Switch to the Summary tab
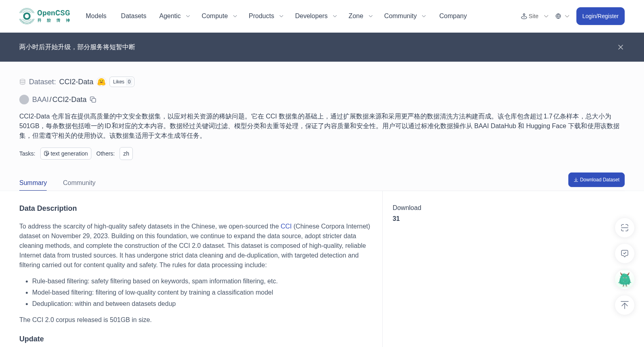 pos(33,183)
